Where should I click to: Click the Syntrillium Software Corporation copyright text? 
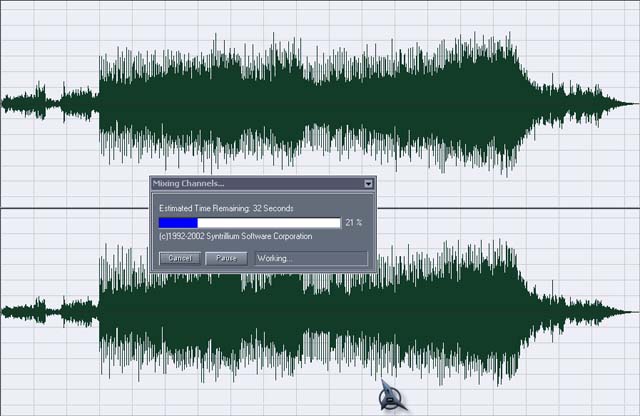point(236,236)
